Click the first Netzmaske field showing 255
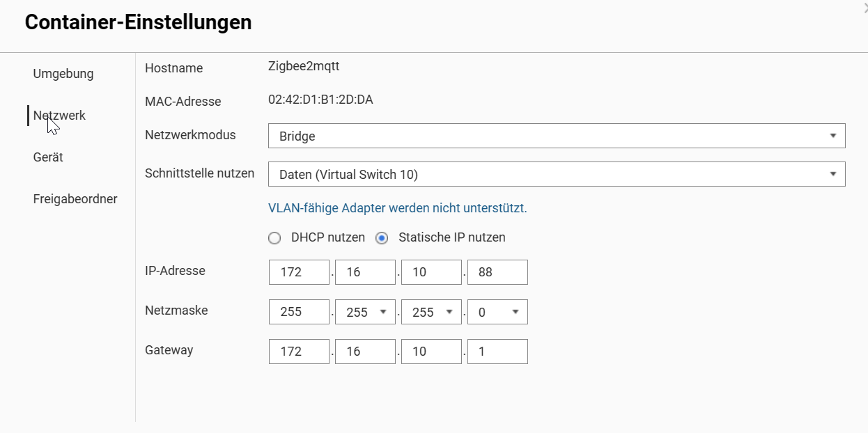Viewport: 868px width, 433px height. point(299,312)
